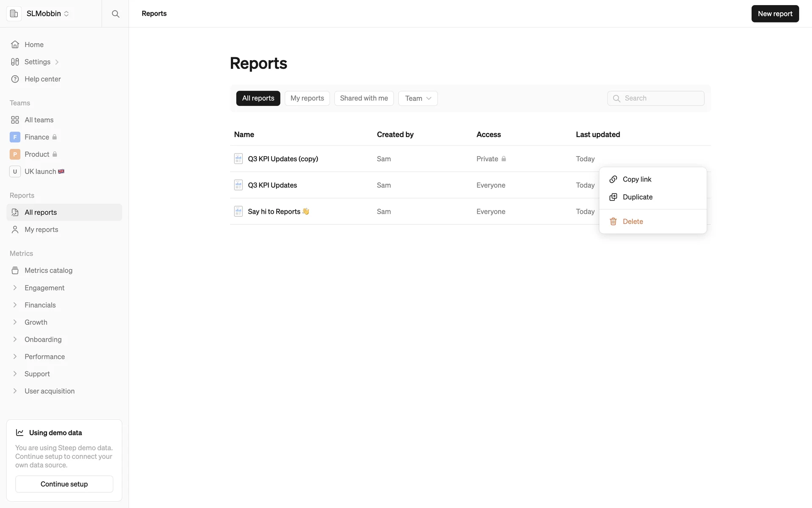The height and width of the screenshot is (508, 812).
Task: Select Copy link from the context menu
Action: tap(636, 179)
